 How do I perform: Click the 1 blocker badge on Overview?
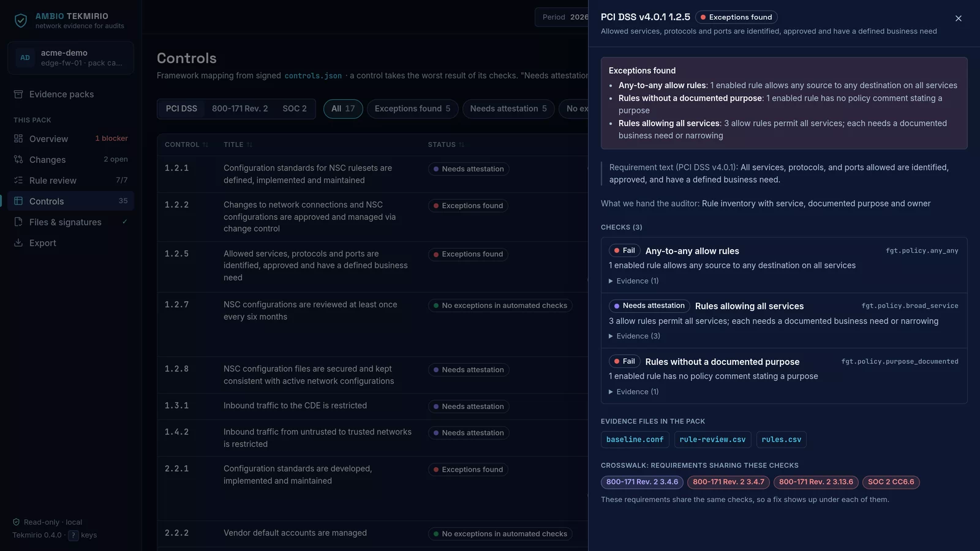[111, 138]
